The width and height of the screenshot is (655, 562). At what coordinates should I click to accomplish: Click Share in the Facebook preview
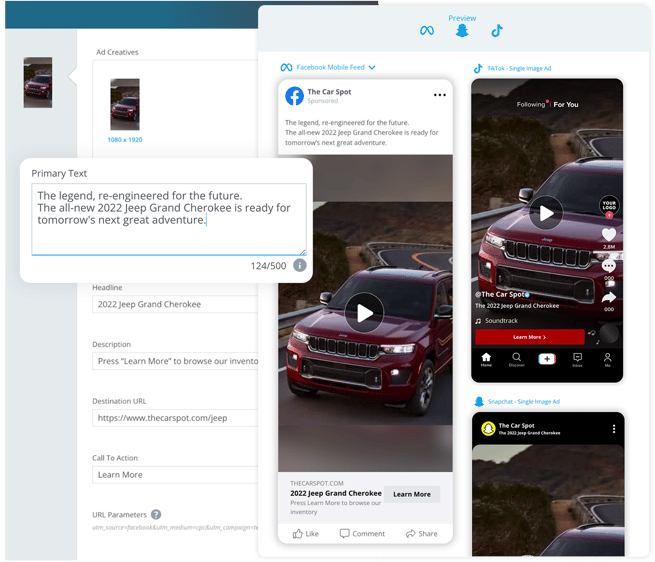point(421,534)
